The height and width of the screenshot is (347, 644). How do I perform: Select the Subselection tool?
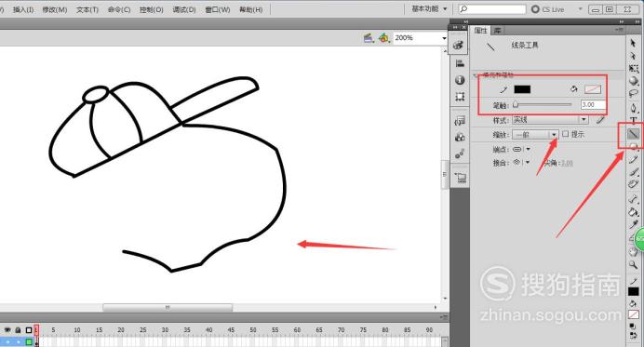(633, 56)
